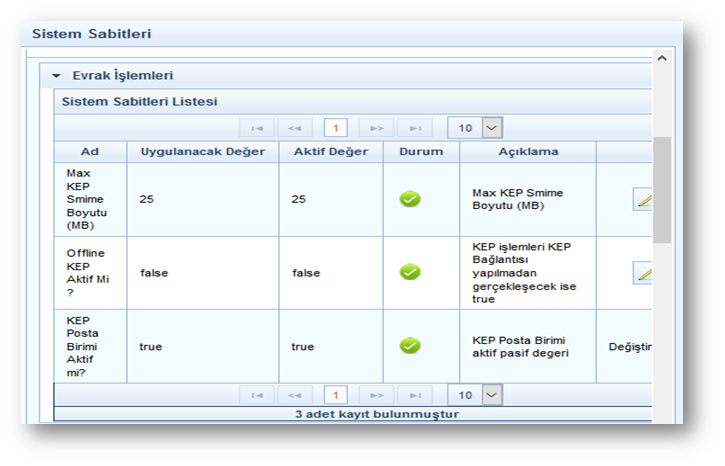Open top rows-per-page dropdown
Screen dimensions: 725x466
pos(490,128)
